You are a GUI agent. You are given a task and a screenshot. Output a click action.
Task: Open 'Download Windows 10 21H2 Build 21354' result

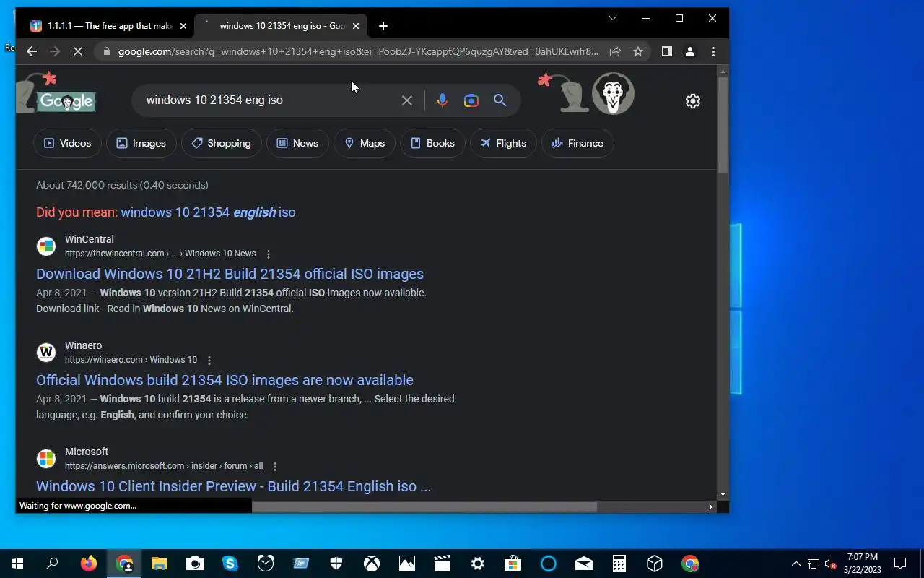230,274
